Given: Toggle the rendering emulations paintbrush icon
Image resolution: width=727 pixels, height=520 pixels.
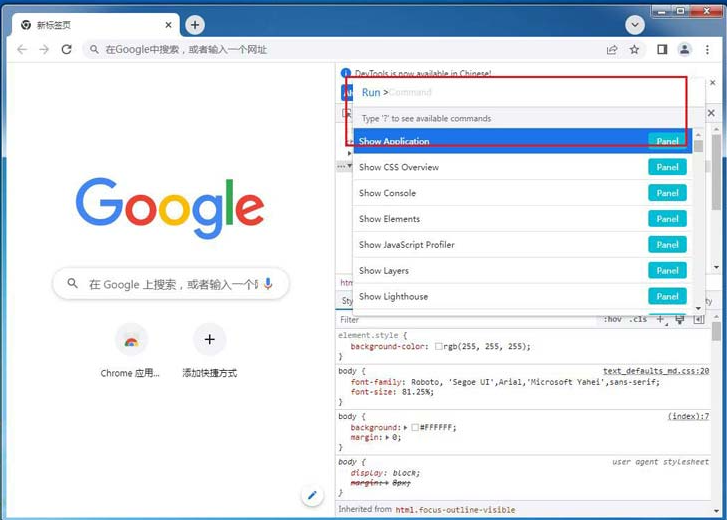Looking at the screenshot, I should tap(680, 319).
